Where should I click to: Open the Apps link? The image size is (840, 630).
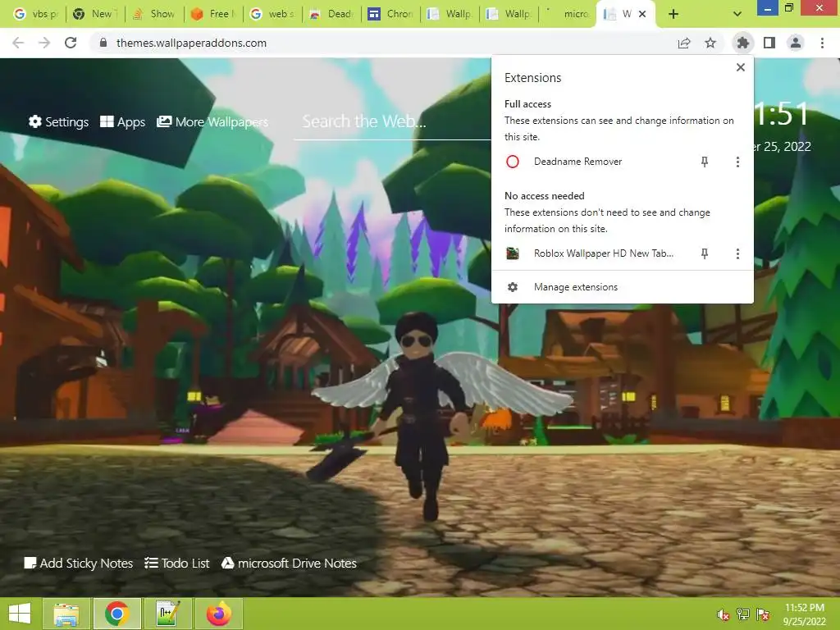point(122,122)
